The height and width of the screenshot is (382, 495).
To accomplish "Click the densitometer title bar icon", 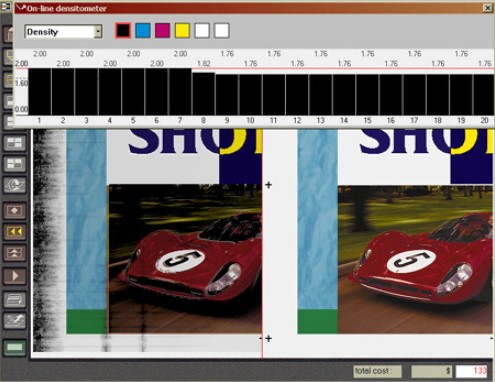I will [x=21, y=8].
